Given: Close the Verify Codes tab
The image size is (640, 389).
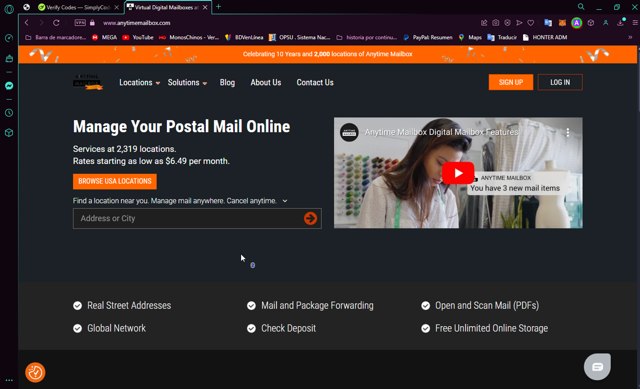Looking at the screenshot, I should click(x=116, y=7).
